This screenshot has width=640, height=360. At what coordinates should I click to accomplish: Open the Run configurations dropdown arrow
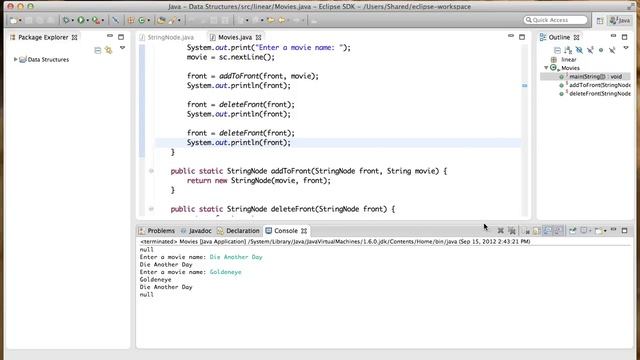click(x=87, y=20)
